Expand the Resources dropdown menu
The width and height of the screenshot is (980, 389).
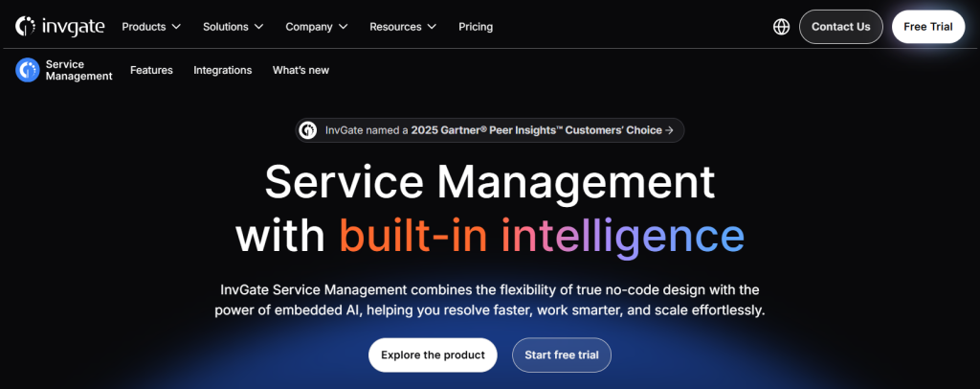[x=403, y=27]
